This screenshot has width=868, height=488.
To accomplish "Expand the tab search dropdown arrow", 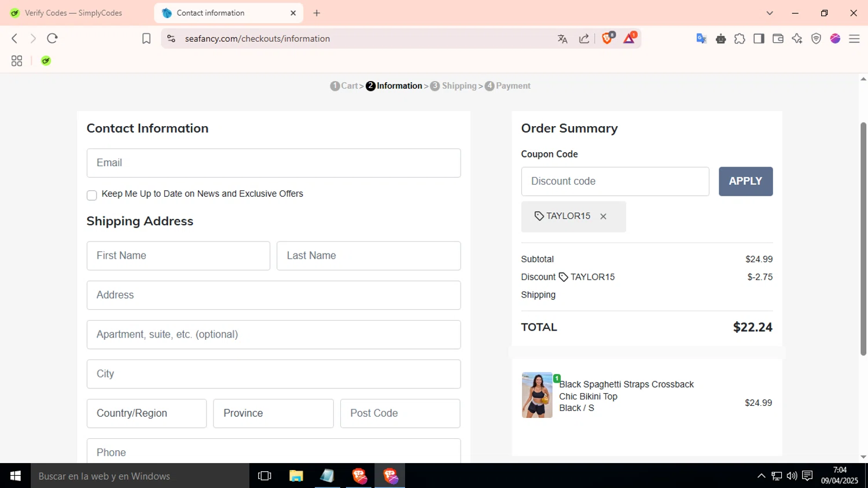I will coord(770,13).
